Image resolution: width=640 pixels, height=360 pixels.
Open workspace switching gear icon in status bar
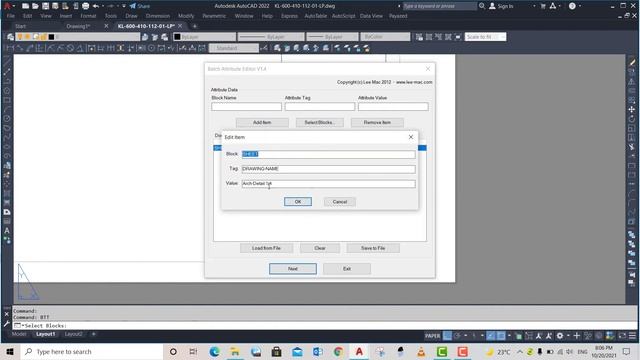pos(560,336)
